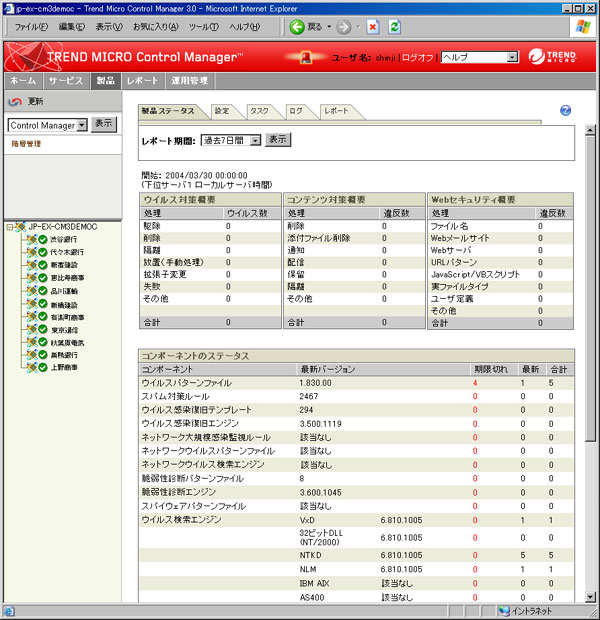Viewport: 600px width, 620px height.
Task: Open 製品 navigation item
Action: pos(105,81)
